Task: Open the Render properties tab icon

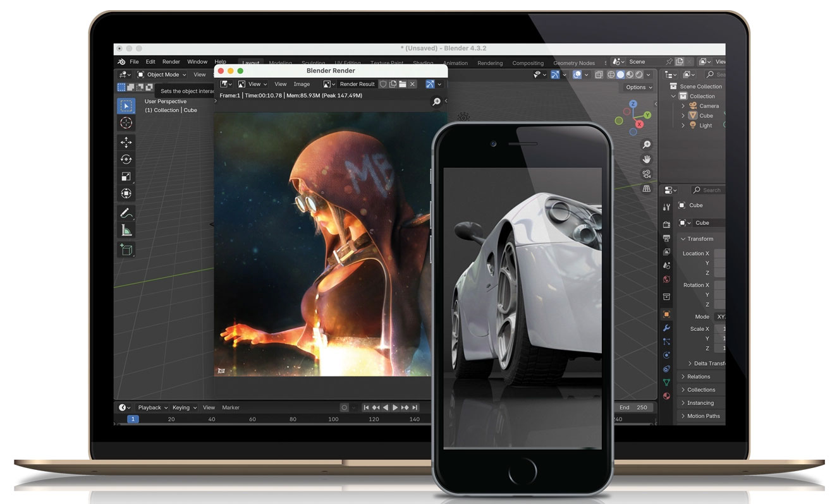Action: pos(666,224)
